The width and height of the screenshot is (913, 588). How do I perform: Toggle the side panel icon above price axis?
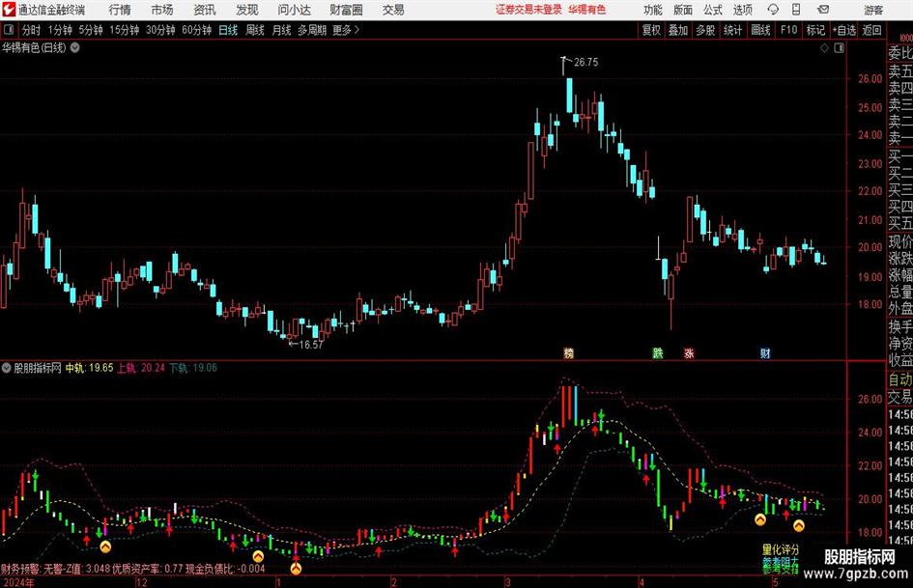click(x=839, y=48)
